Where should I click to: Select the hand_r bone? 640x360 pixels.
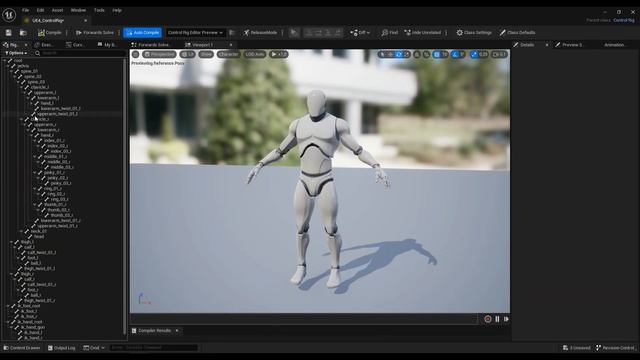click(x=47, y=135)
